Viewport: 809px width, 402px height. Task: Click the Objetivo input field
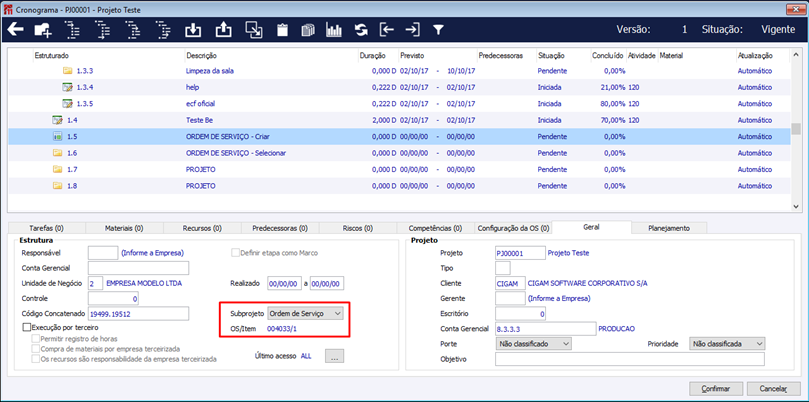coord(630,359)
